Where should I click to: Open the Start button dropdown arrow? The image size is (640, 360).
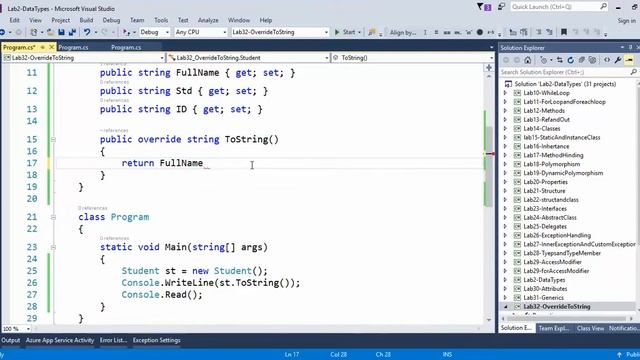pyautogui.click(x=359, y=32)
